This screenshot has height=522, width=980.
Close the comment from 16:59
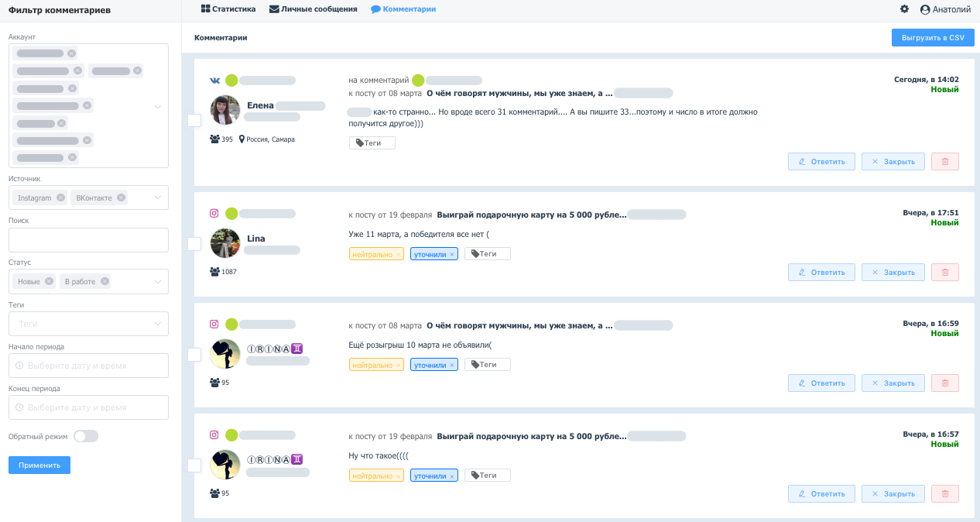(x=893, y=383)
